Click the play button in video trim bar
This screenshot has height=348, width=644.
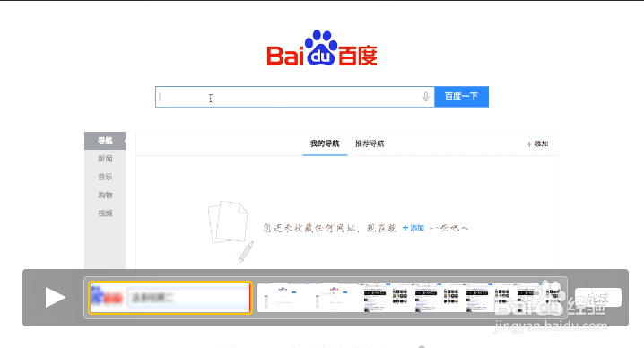click(x=55, y=298)
